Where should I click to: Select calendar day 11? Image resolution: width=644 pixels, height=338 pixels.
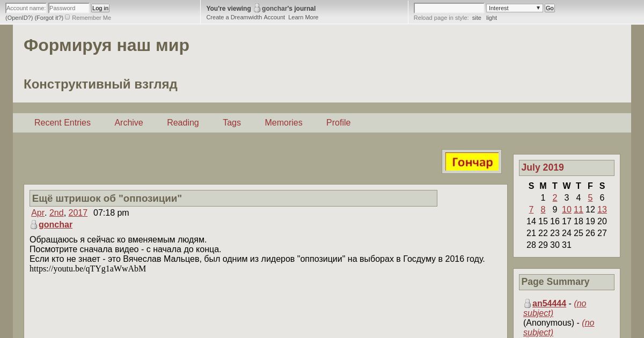(x=579, y=210)
